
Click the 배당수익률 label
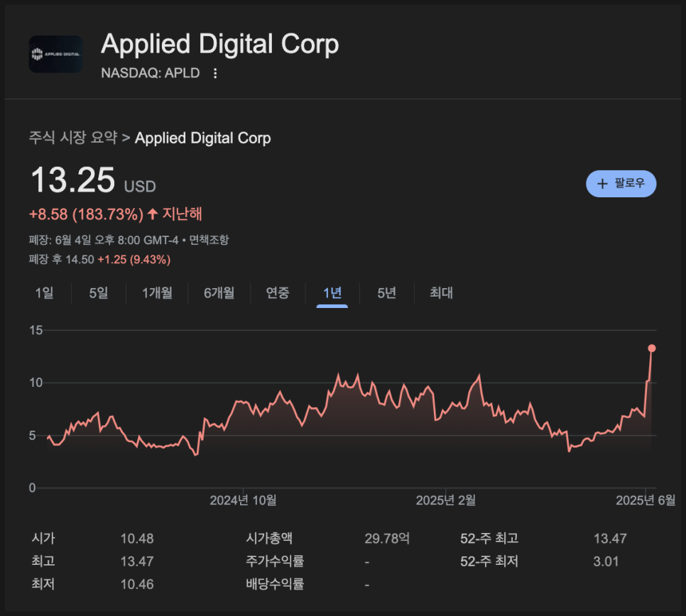[275, 584]
